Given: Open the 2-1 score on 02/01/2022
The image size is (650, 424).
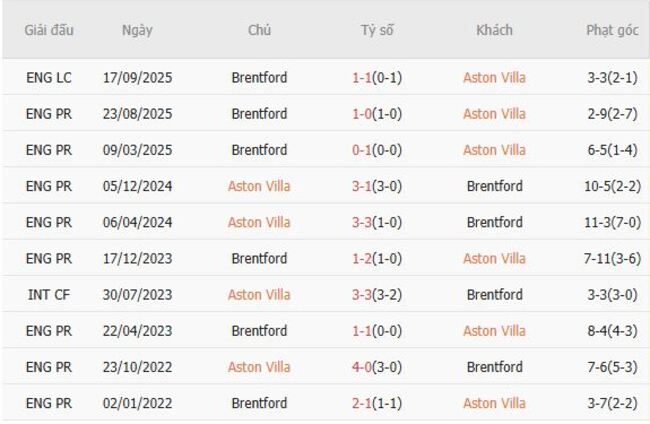Looking at the screenshot, I should (362, 403).
